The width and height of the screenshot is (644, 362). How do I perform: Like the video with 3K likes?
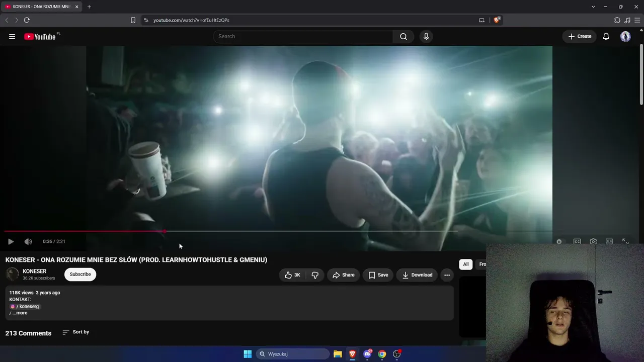292,275
